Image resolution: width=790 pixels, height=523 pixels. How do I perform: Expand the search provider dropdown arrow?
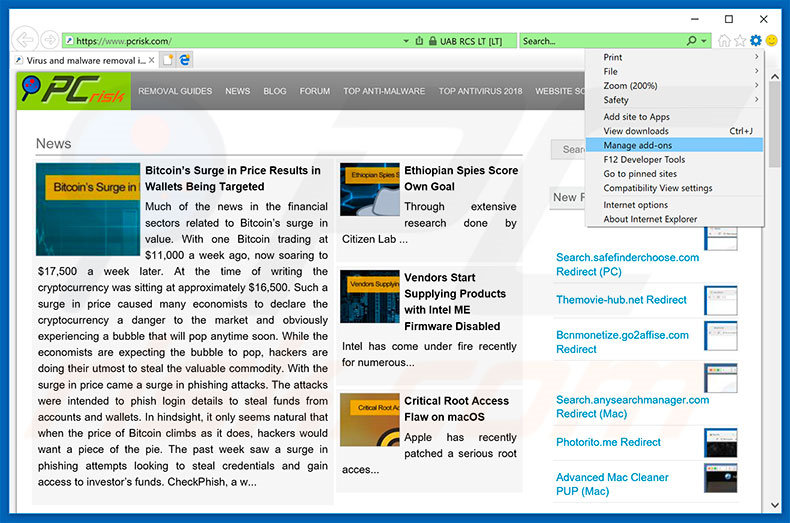[704, 41]
